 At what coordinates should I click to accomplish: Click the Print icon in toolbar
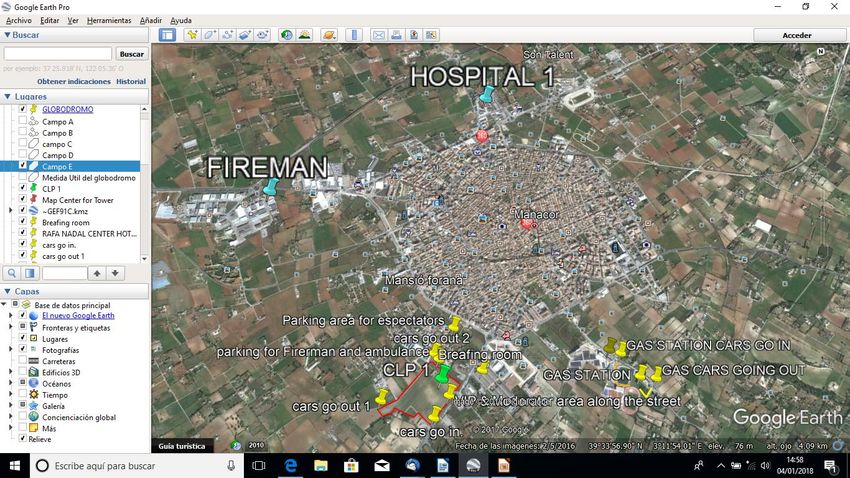[396, 35]
